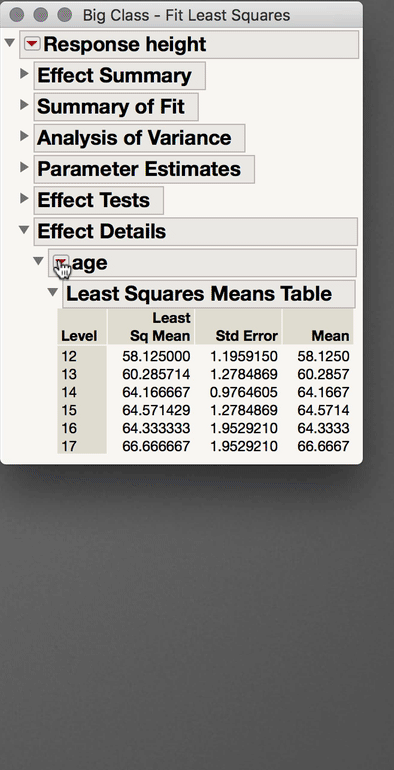Collapse the Response height outline

[9, 43]
